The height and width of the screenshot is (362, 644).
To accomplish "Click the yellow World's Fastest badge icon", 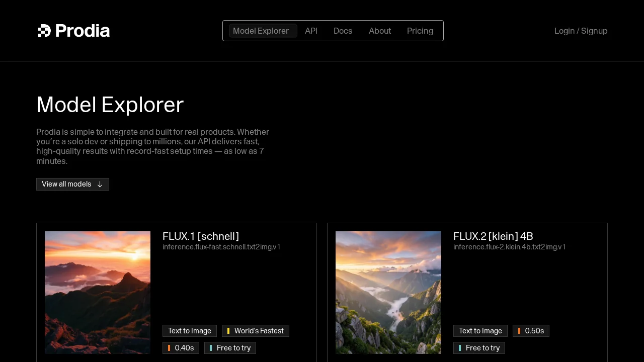I will (229, 330).
